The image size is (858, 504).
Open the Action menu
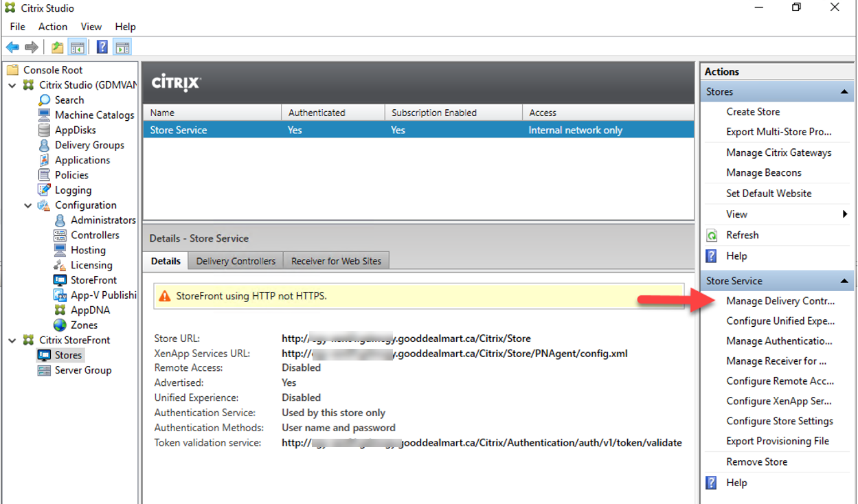52,27
